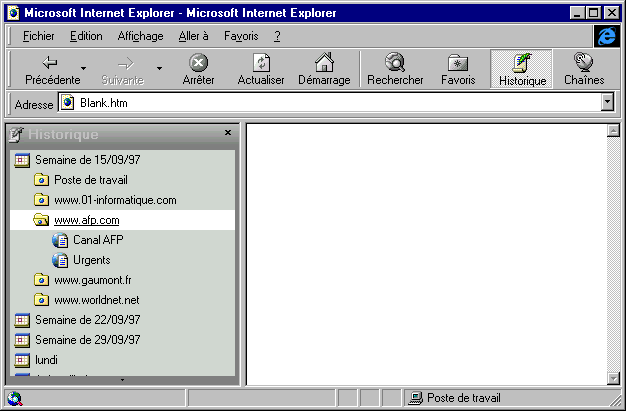Go back with the Précédente button
This screenshot has width=626, height=411.
click(x=52, y=69)
